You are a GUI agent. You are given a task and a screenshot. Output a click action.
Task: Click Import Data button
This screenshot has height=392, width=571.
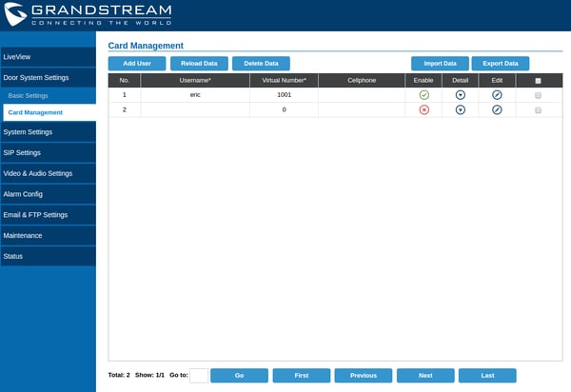(x=440, y=64)
